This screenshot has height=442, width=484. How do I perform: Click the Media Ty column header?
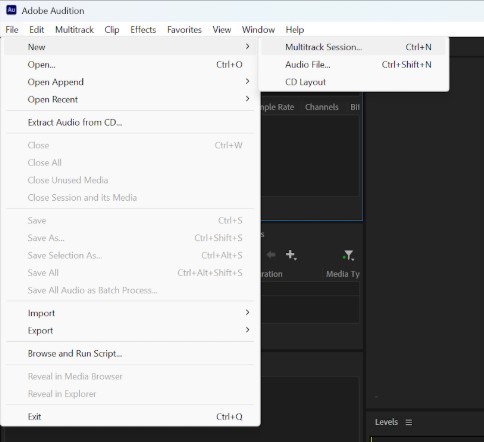(342, 274)
